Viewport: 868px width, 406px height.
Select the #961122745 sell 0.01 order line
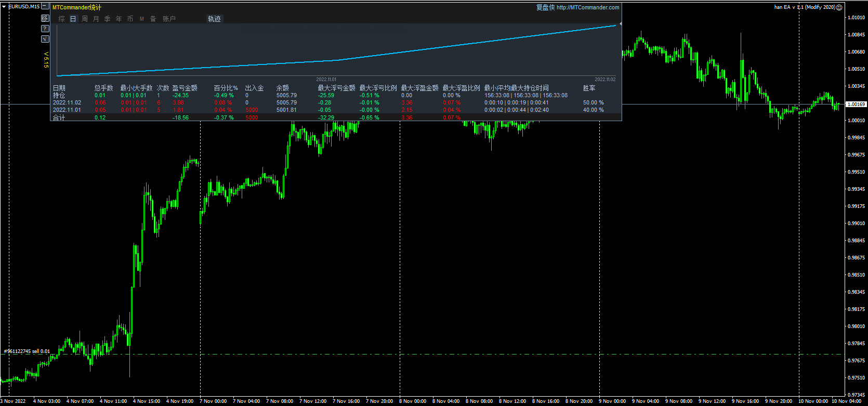[27, 351]
